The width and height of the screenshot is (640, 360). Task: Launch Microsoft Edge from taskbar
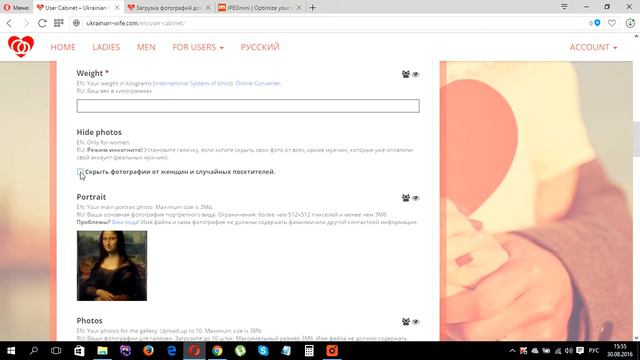[x=171, y=351]
